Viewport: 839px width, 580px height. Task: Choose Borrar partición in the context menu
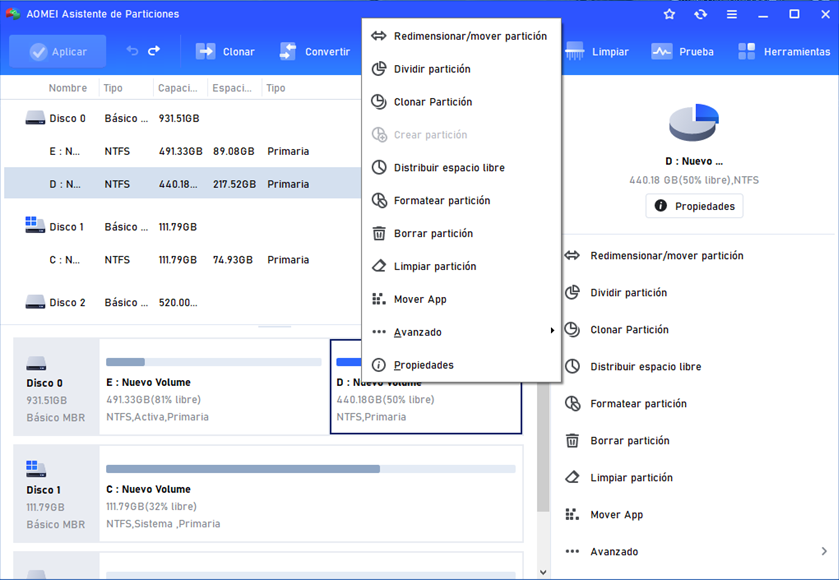[x=433, y=234]
